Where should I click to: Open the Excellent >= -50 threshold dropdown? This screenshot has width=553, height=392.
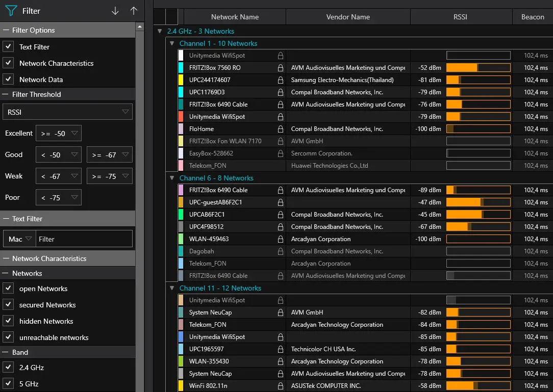pyautogui.click(x=59, y=133)
